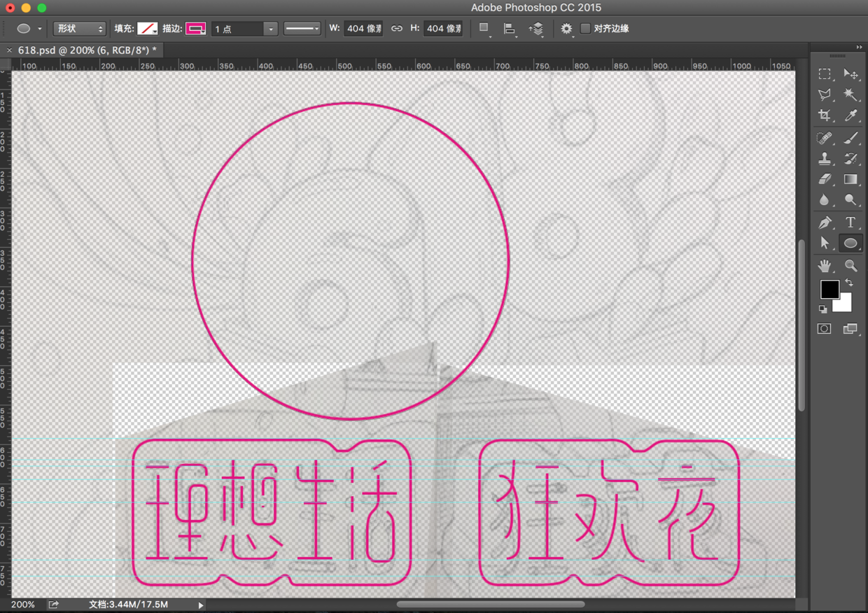Select the Crop tool
Viewport: 868px width, 613px height.
[825, 115]
